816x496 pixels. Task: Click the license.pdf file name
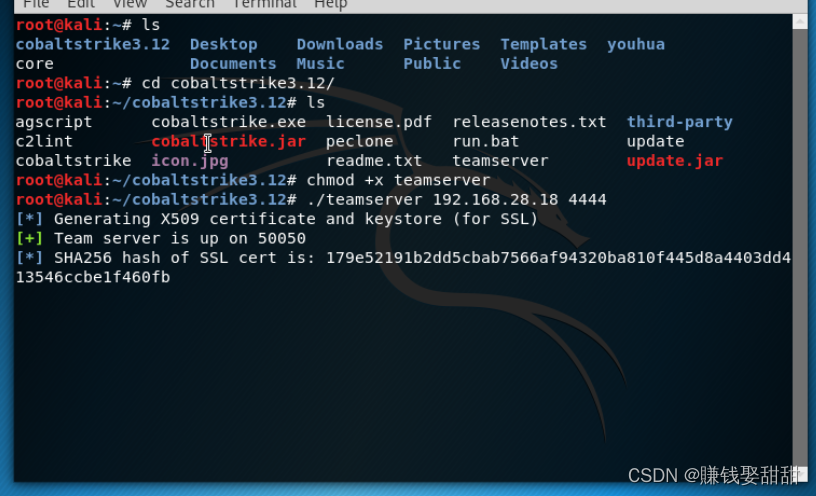[379, 122]
